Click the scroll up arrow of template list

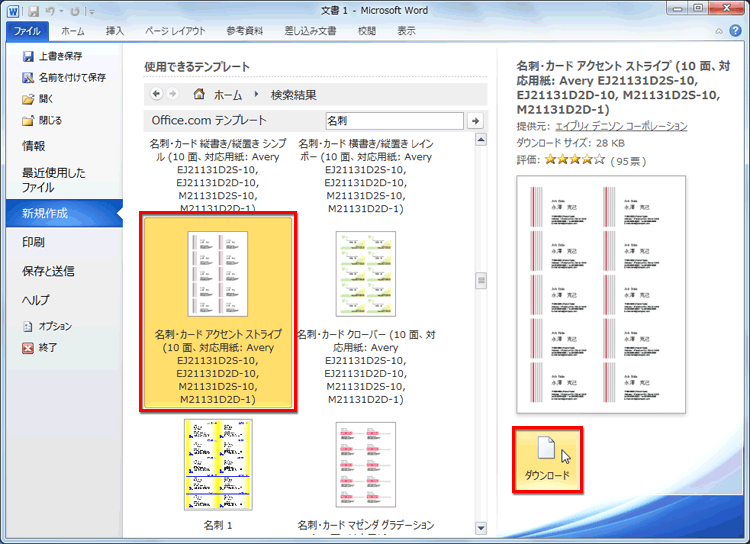[481, 140]
